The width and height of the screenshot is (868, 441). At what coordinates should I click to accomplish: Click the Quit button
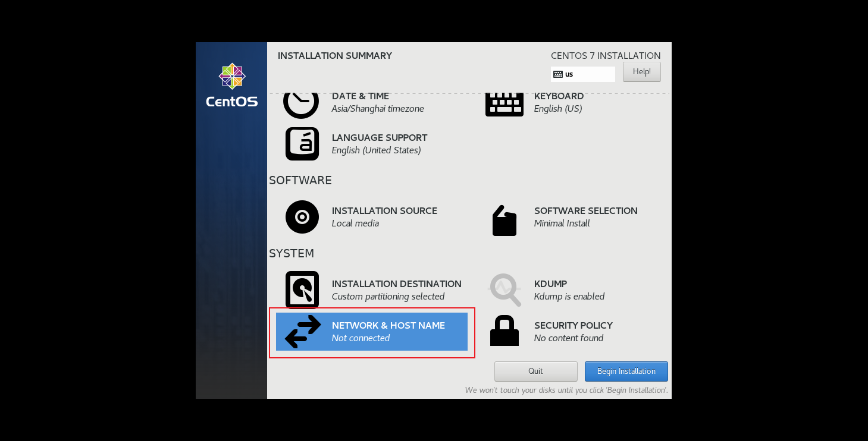pos(536,371)
